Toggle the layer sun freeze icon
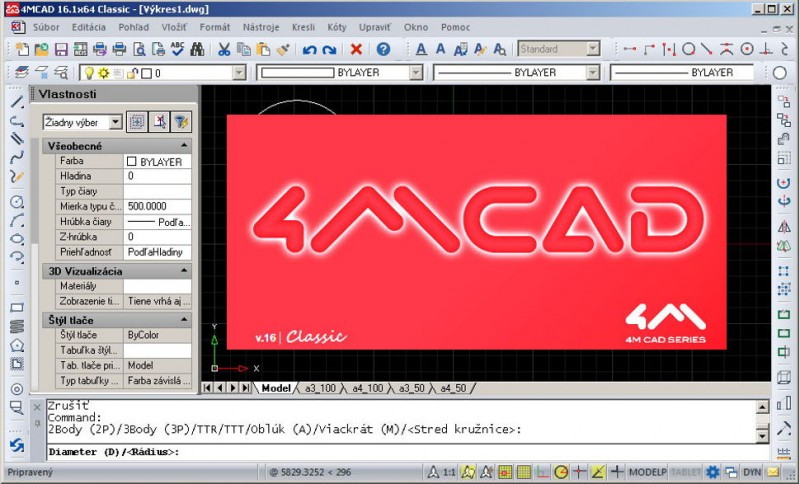Screen dimensions: 800x484 pos(104,73)
